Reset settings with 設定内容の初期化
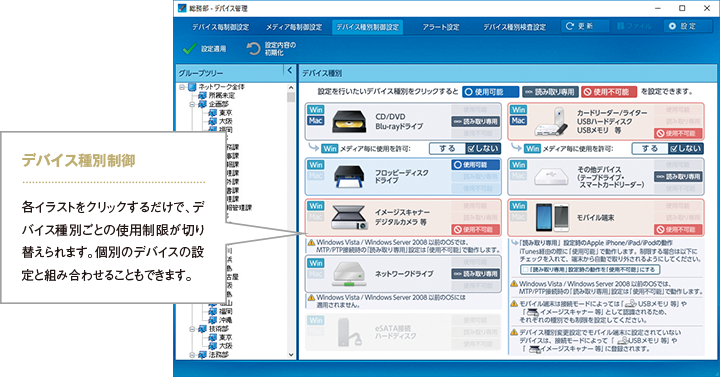This screenshot has width=720, height=377. coord(271,49)
